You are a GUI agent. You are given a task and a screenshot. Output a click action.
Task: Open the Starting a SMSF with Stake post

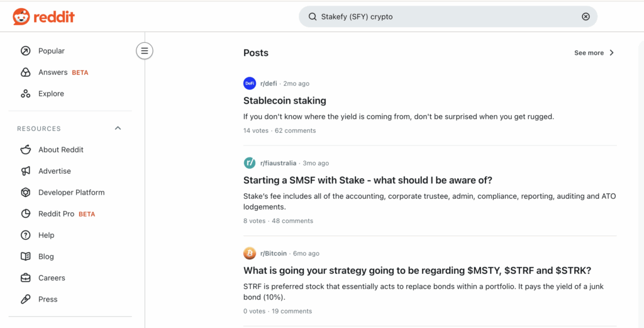point(367,180)
